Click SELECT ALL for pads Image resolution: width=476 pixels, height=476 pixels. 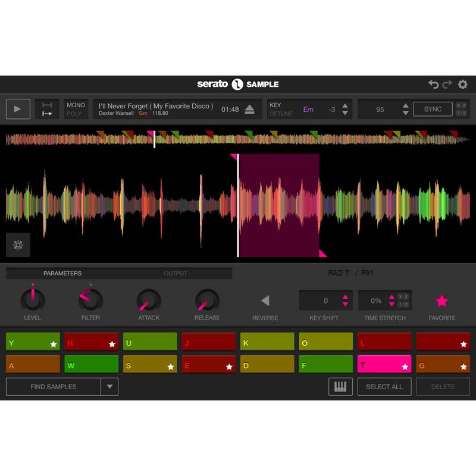pos(384,387)
